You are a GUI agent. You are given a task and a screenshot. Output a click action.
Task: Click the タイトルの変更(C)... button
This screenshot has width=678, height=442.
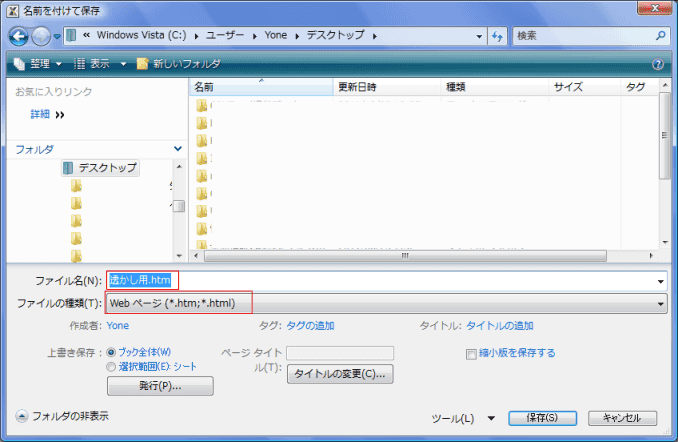click(340, 374)
